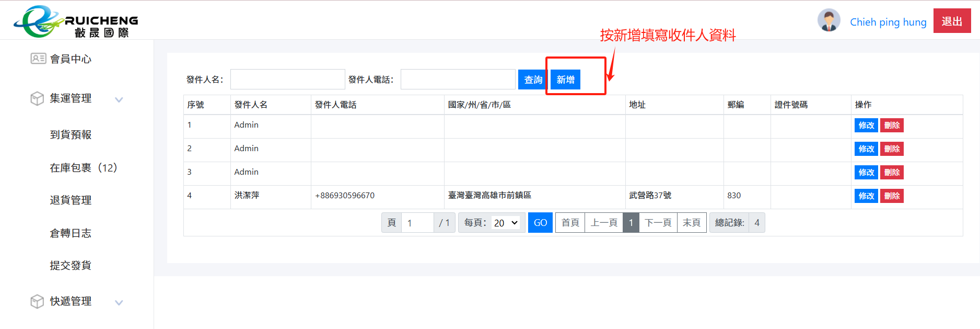Select 提交發貨 in the sidebar
Viewport: 980px width, 329px height.
[x=71, y=266]
